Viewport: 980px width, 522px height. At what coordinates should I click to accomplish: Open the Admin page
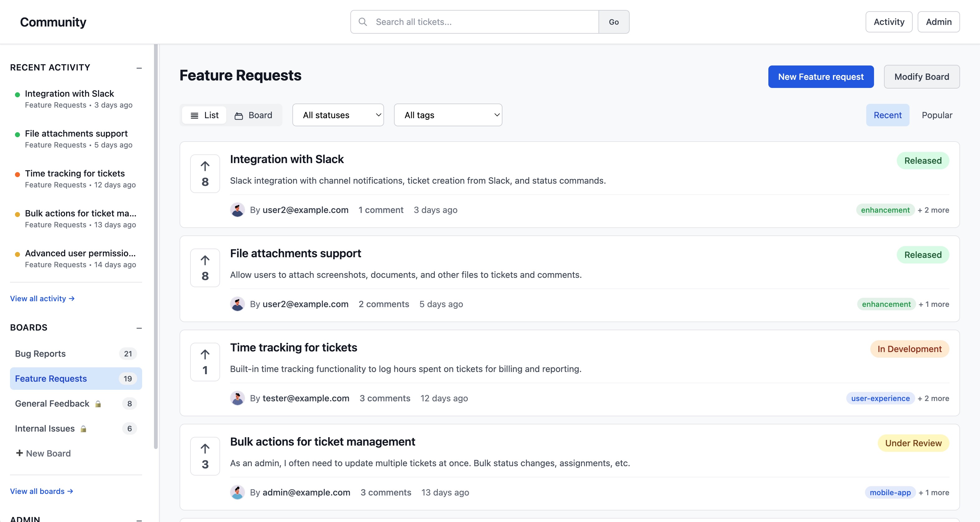[939, 22]
